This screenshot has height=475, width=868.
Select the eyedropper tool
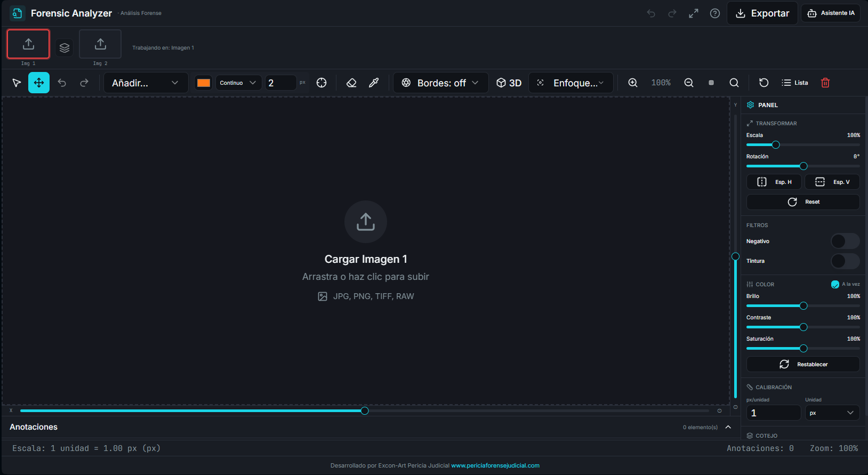click(x=374, y=83)
